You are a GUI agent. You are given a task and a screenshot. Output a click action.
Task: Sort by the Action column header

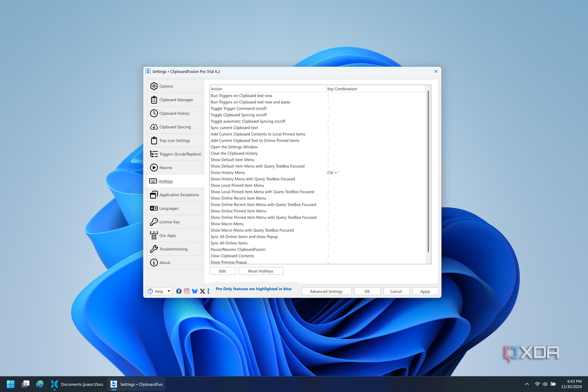coord(268,89)
